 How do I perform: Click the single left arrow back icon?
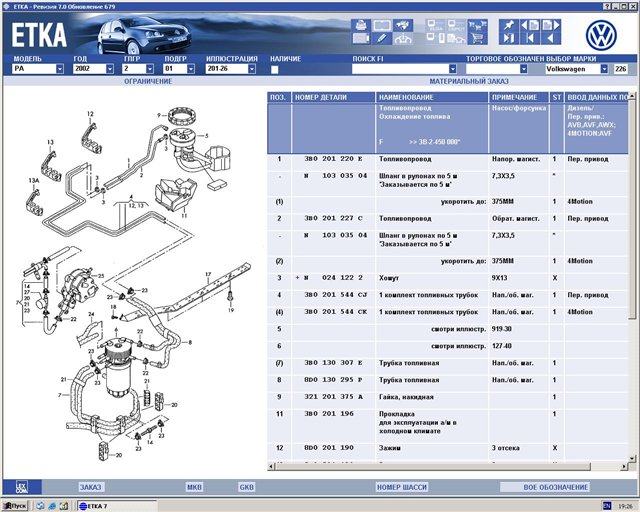tap(551, 39)
